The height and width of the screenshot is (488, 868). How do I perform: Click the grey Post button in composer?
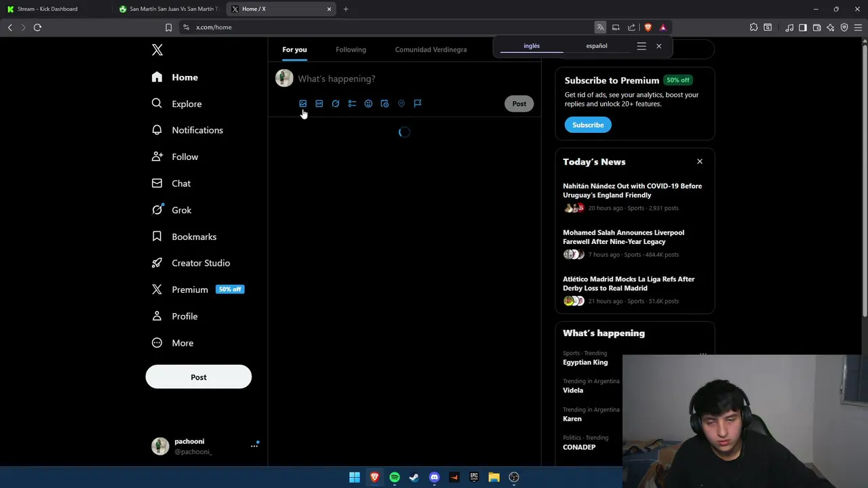pyautogui.click(x=519, y=104)
